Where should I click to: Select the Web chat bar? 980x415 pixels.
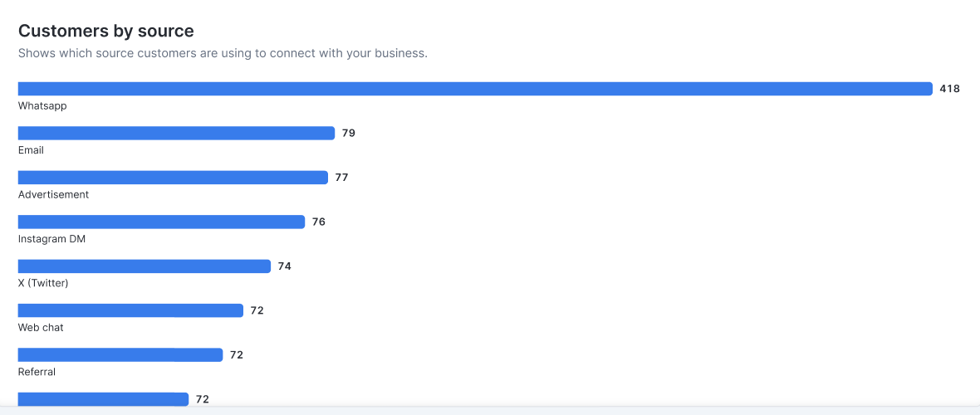click(x=130, y=310)
